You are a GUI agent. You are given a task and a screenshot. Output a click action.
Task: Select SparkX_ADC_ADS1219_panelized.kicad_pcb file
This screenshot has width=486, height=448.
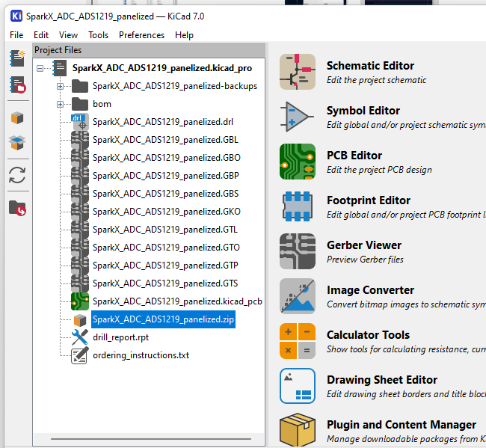(177, 301)
